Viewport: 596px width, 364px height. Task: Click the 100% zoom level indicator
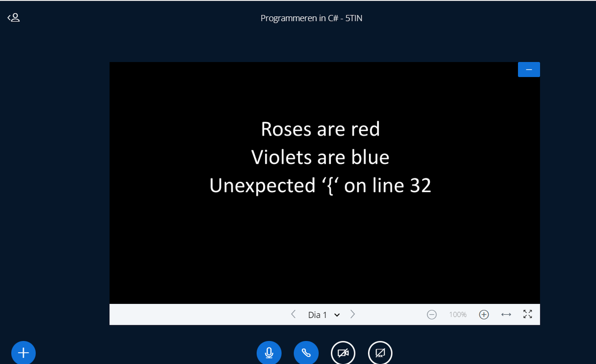(457, 315)
